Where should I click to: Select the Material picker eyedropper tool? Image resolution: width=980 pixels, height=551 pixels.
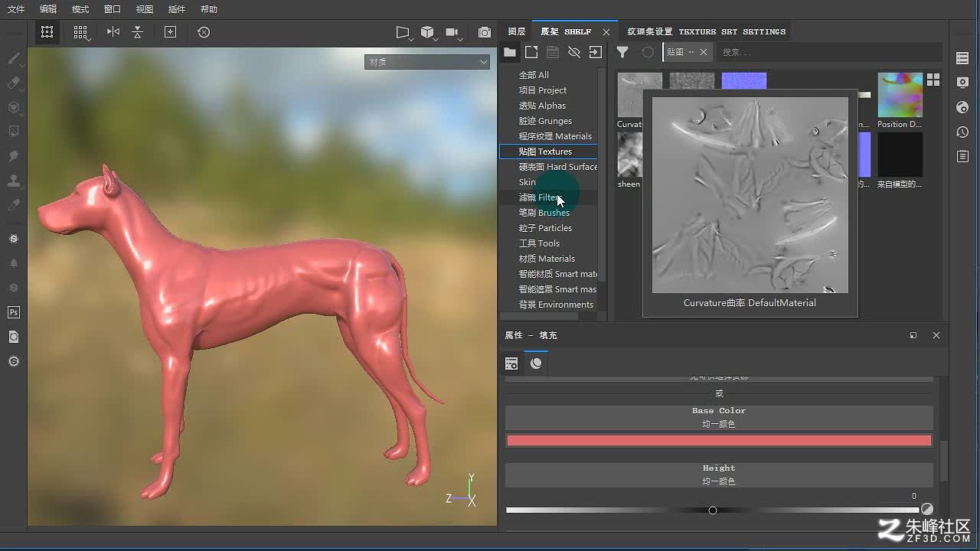14,205
